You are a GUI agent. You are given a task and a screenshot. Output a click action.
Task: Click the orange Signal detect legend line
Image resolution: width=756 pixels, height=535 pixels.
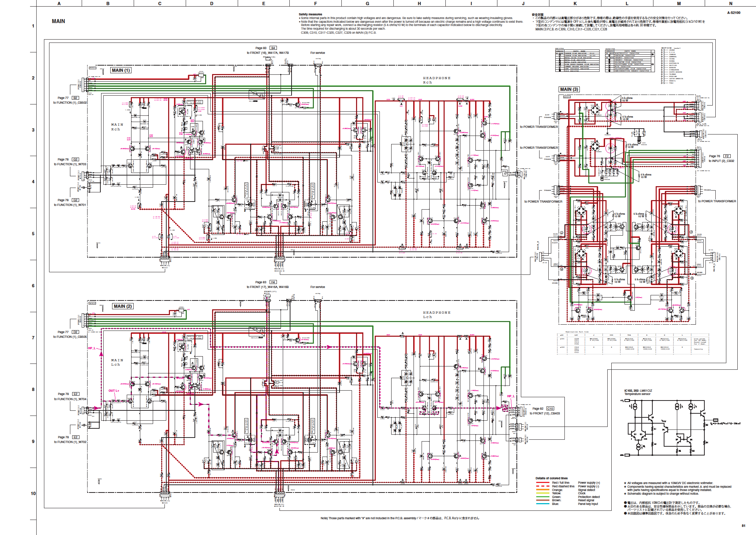point(542,490)
